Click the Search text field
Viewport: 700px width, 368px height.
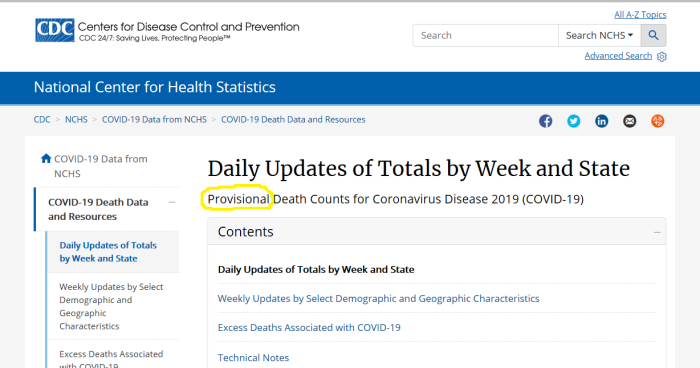(485, 35)
